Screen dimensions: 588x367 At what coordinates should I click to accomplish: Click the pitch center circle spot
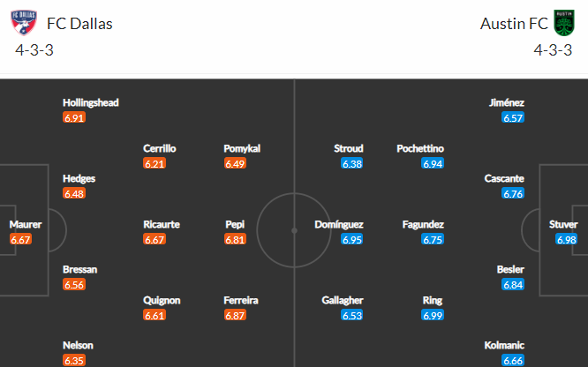tap(294, 230)
